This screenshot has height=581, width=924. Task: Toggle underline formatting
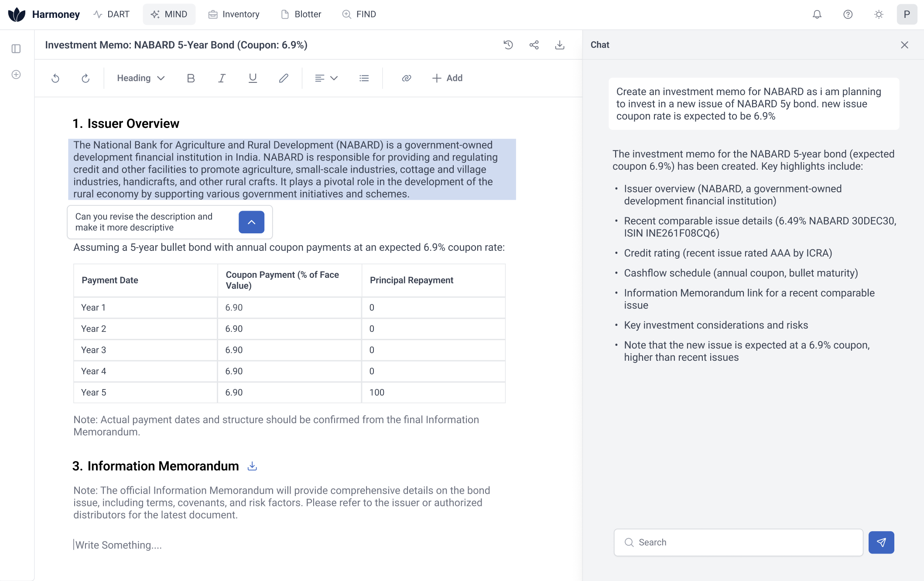pos(253,78)
